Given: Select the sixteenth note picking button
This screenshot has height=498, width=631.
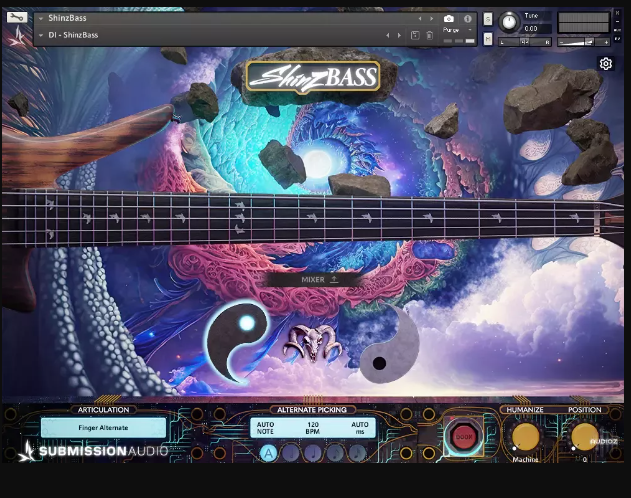Looking at the screenshot, I should point(357,453).
